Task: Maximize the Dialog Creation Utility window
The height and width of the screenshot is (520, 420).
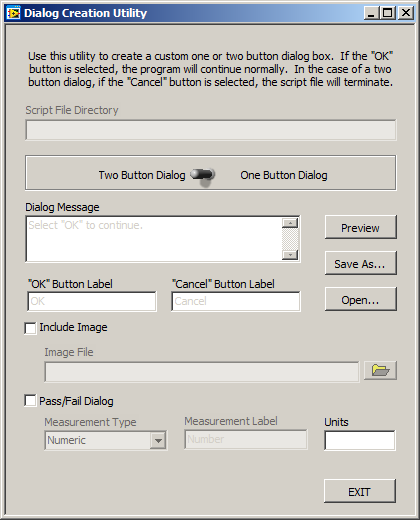Action: pos(388,13)
